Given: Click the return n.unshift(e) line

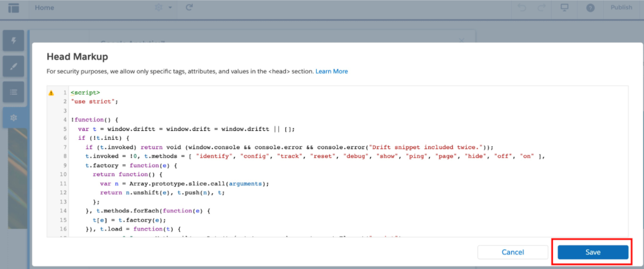Looking at the screenshot, I should [x=162, y=192].
